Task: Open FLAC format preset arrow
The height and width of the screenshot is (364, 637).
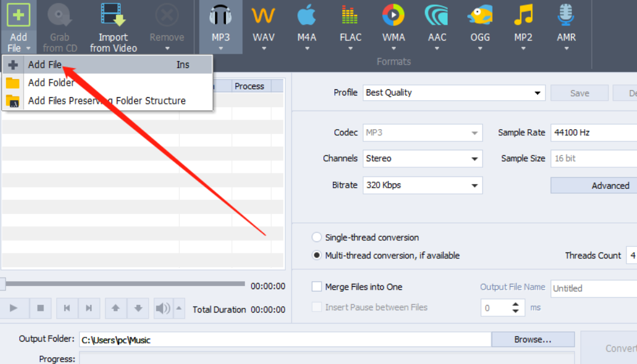Action: [x=350, y=49]
